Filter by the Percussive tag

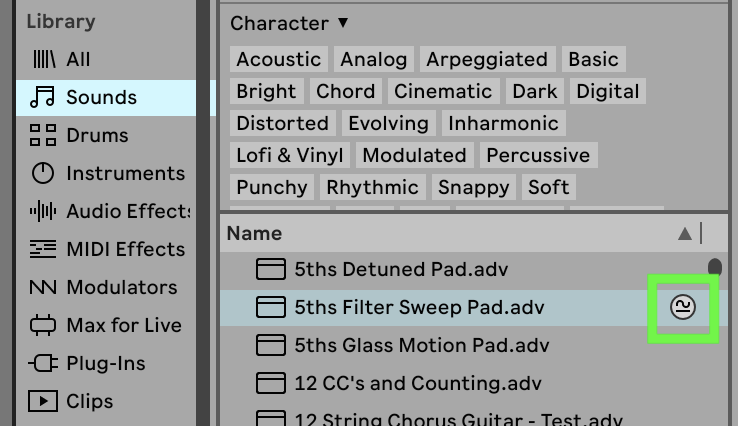click(x=538, y=155)
